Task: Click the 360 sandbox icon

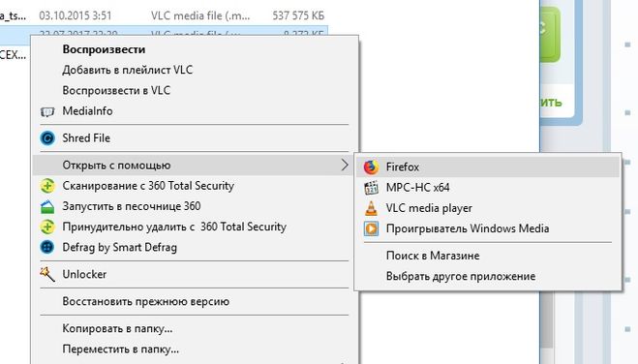Action: [47, 206]
